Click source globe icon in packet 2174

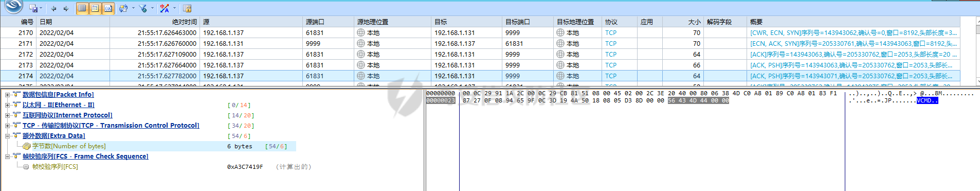pos(361,76)
